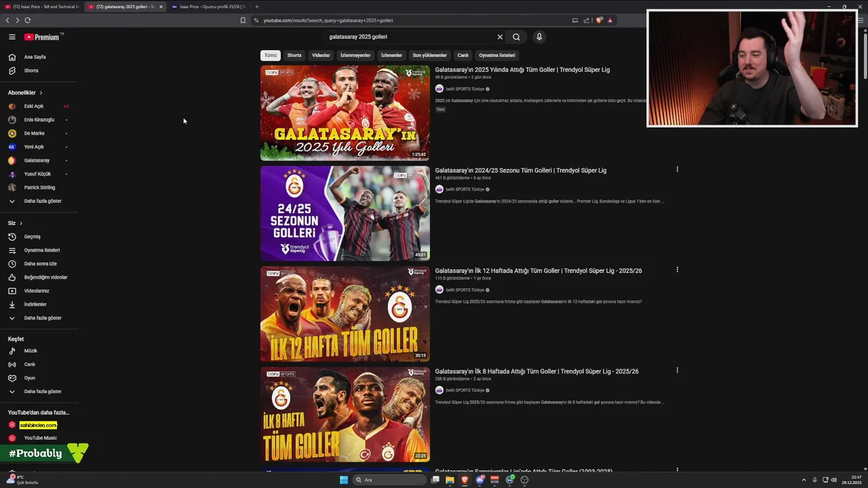Bookmark this page via bookmark icon
Screen dimensions: 868x488
coord(243,20)
